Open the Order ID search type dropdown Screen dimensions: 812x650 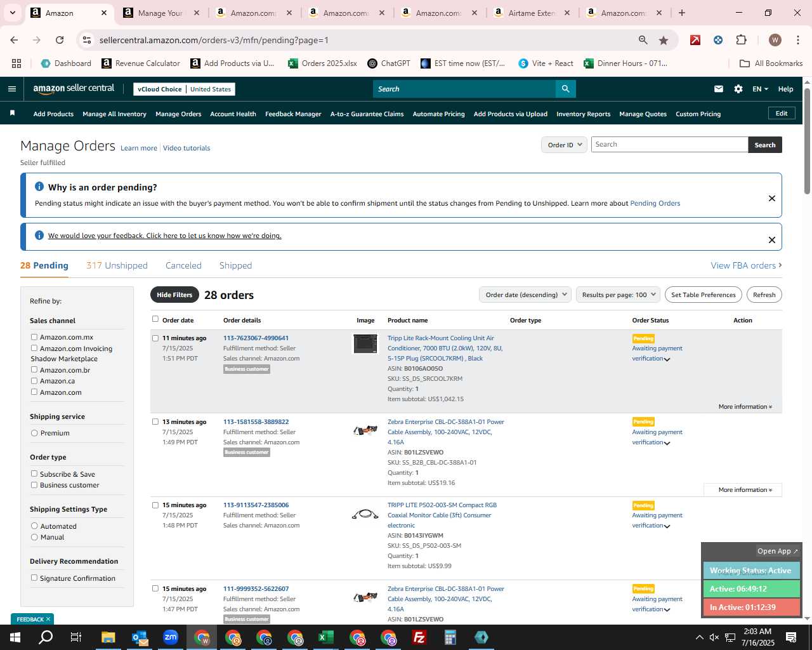click(x=565, y=145)
